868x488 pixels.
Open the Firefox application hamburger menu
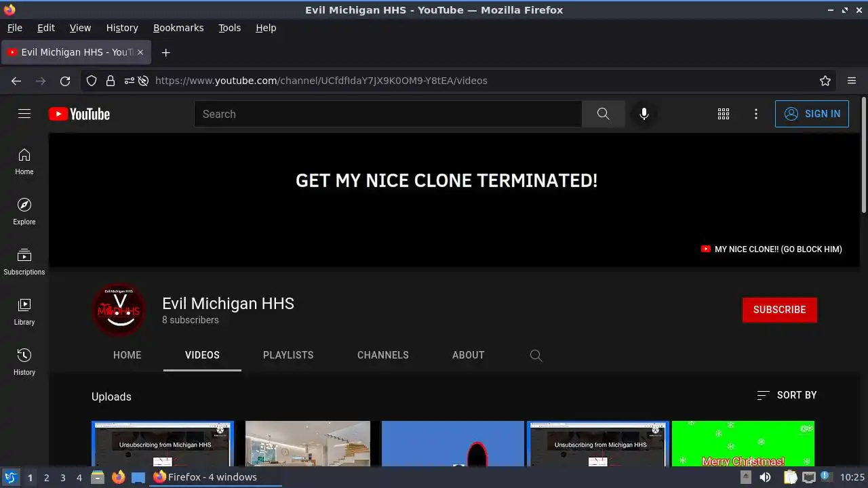(x=852, y=81)
